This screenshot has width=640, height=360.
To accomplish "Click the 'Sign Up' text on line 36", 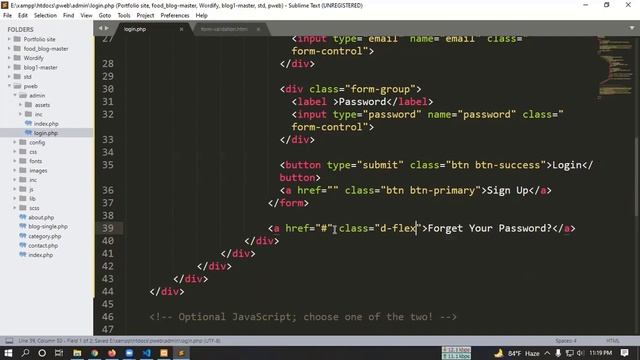I will tap(508, 190).
